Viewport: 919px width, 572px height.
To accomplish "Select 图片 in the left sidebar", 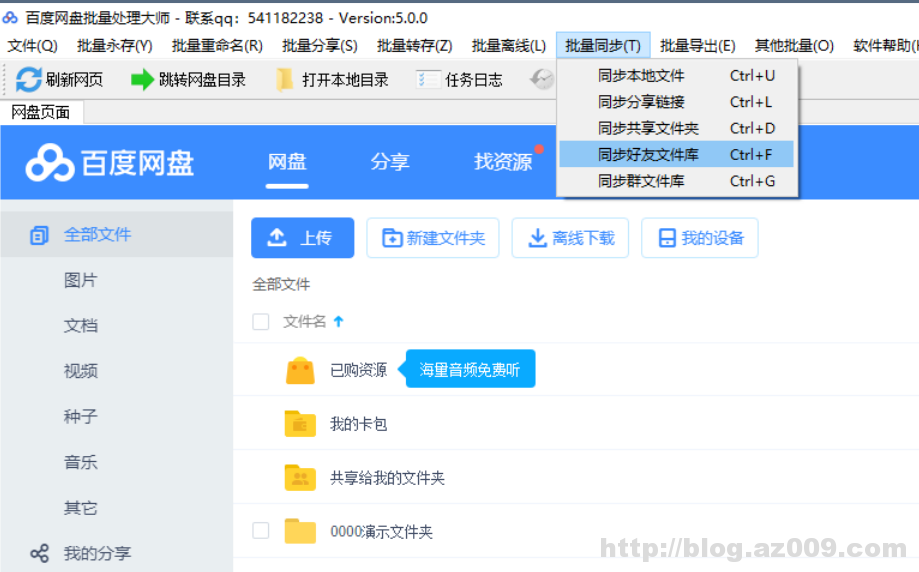I will tap(81, 281).
